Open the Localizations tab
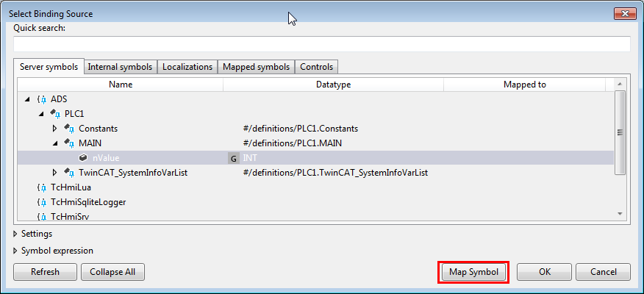 tap(187, 67)
